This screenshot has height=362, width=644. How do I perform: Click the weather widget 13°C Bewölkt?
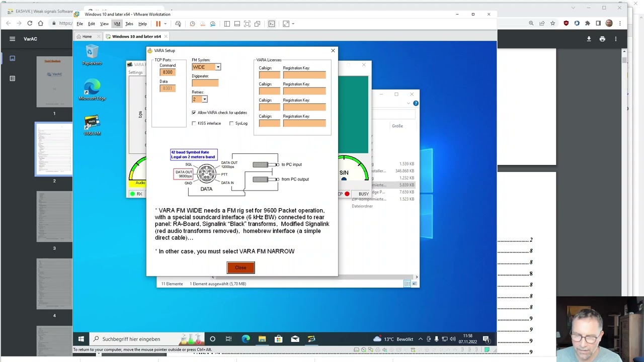coord(393,339)
